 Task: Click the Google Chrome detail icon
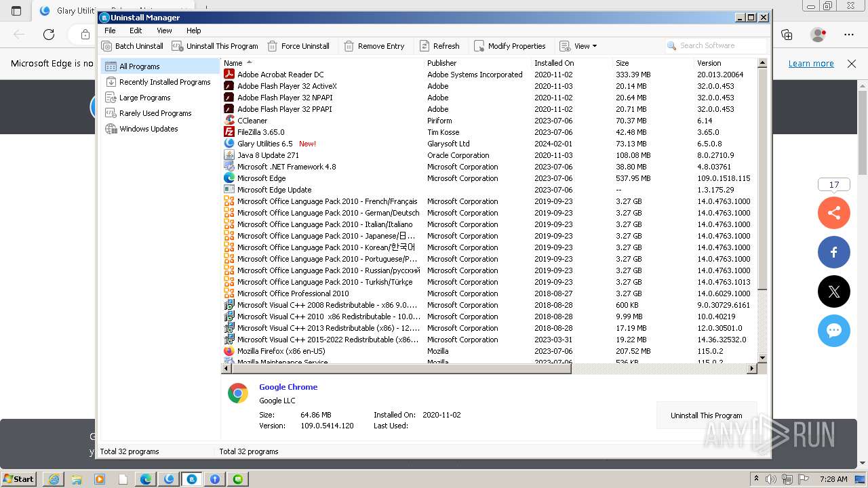pos(238,393)
